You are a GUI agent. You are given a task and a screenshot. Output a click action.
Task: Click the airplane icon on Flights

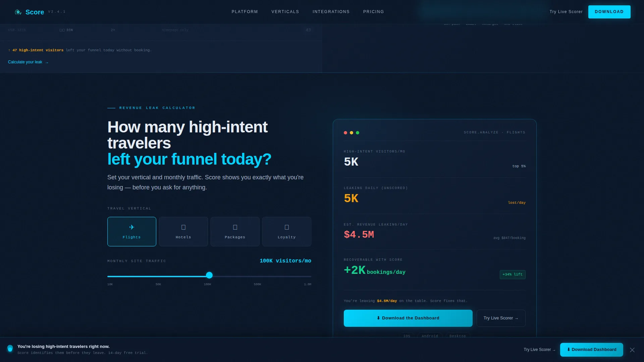[x=132, y=227]
